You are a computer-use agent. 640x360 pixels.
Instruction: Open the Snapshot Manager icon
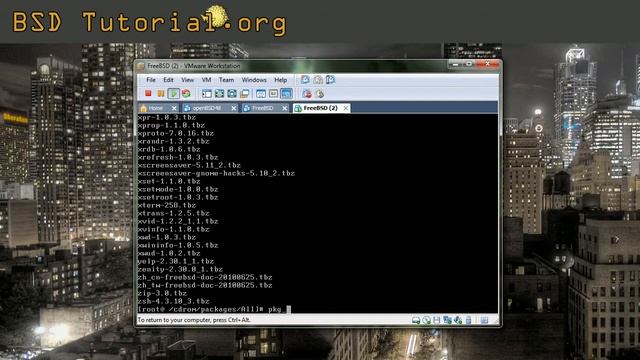pos(331,80)
